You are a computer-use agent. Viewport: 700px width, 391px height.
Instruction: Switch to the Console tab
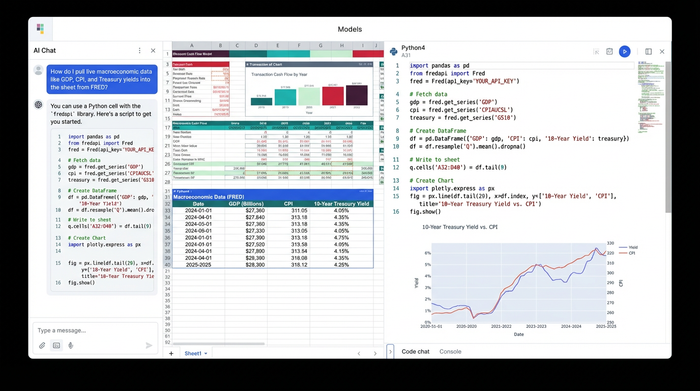click(450, 352)
